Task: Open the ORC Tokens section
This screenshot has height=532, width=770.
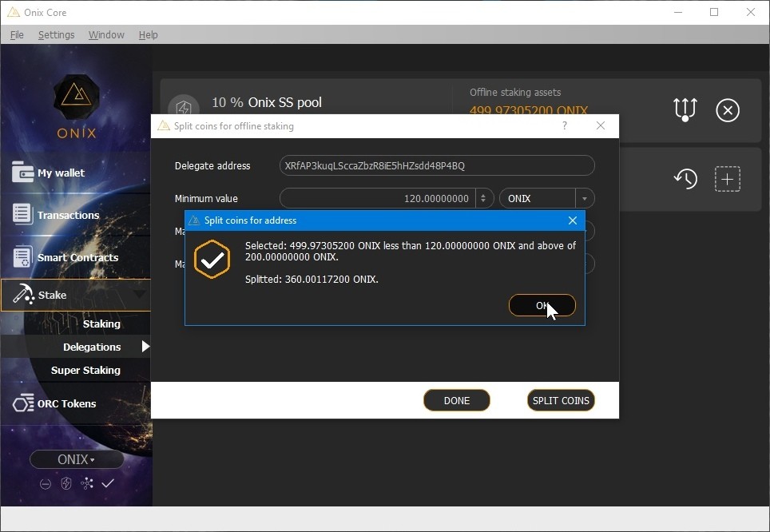Action: (x=76, y=403)
